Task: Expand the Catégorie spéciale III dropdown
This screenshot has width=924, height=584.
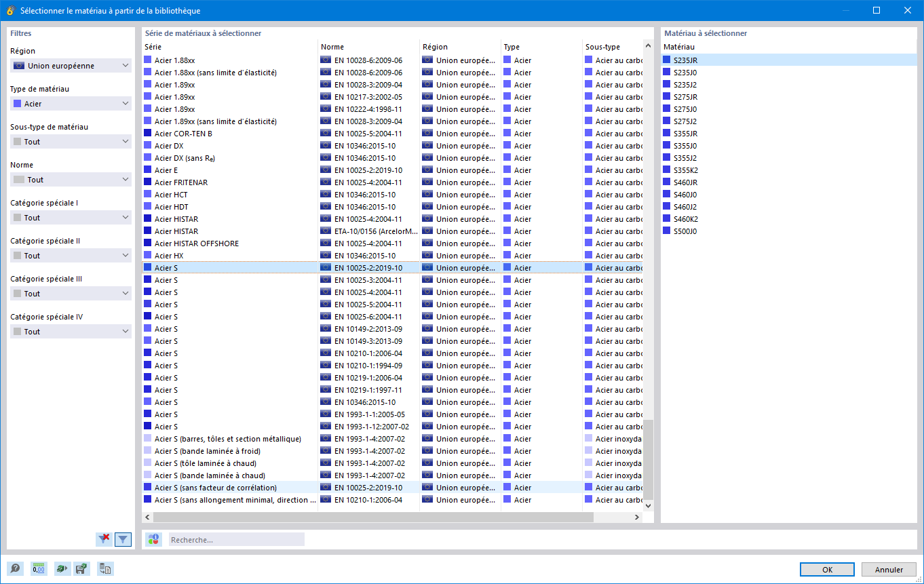Action: [71, 294]
